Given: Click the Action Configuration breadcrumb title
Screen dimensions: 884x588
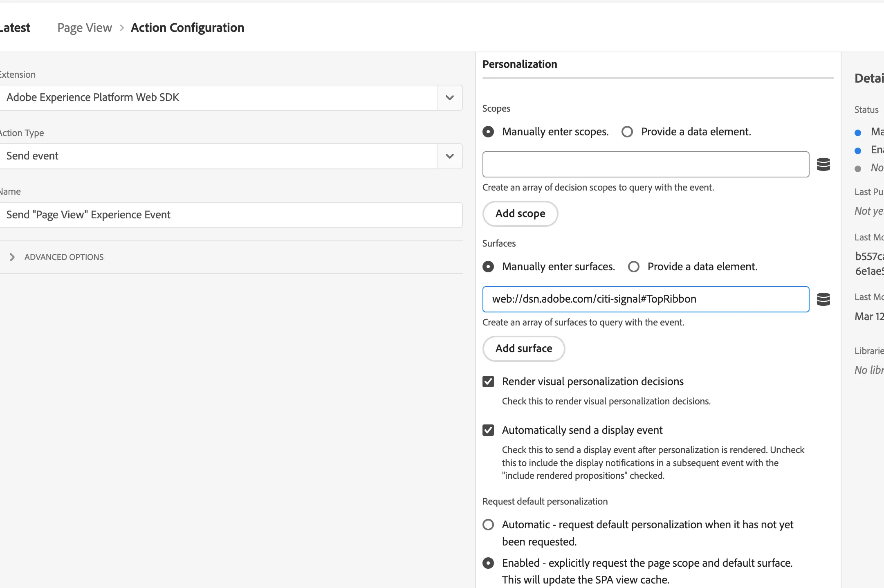Looking at the screenshot, I should coord(188,28).
